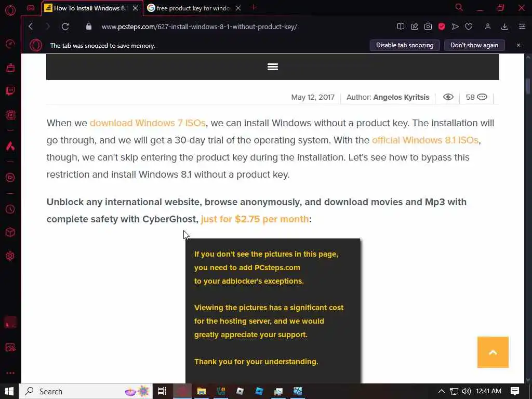Click the address bar URL
The image size is (532, 399).
point(199,27)
